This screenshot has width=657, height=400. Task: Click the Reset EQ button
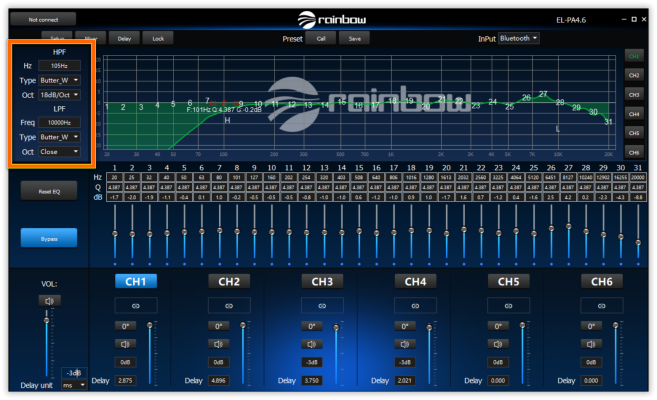coord(49,191)
